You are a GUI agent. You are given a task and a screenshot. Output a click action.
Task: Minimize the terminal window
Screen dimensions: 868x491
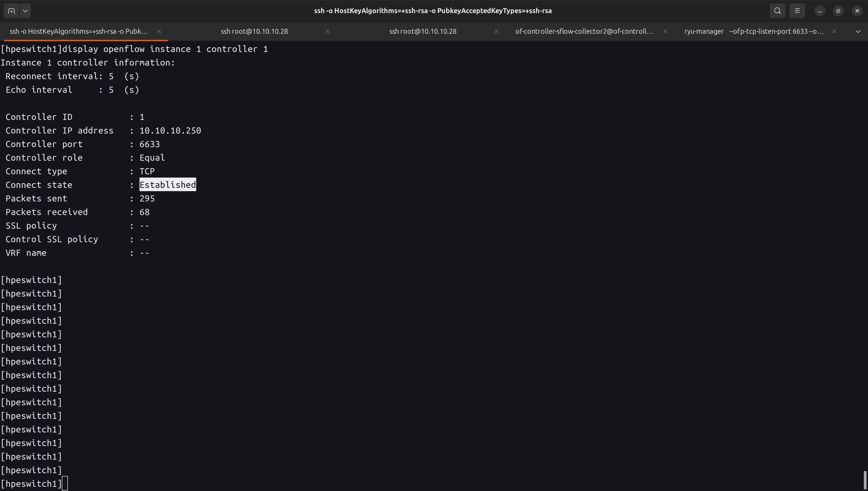[x=820, y=11]
